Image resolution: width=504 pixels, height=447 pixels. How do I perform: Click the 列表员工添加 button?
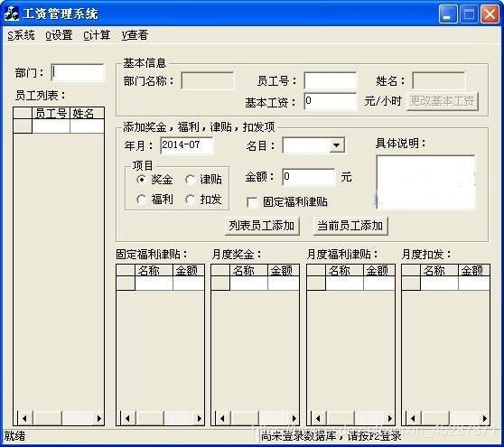[262, 226]
